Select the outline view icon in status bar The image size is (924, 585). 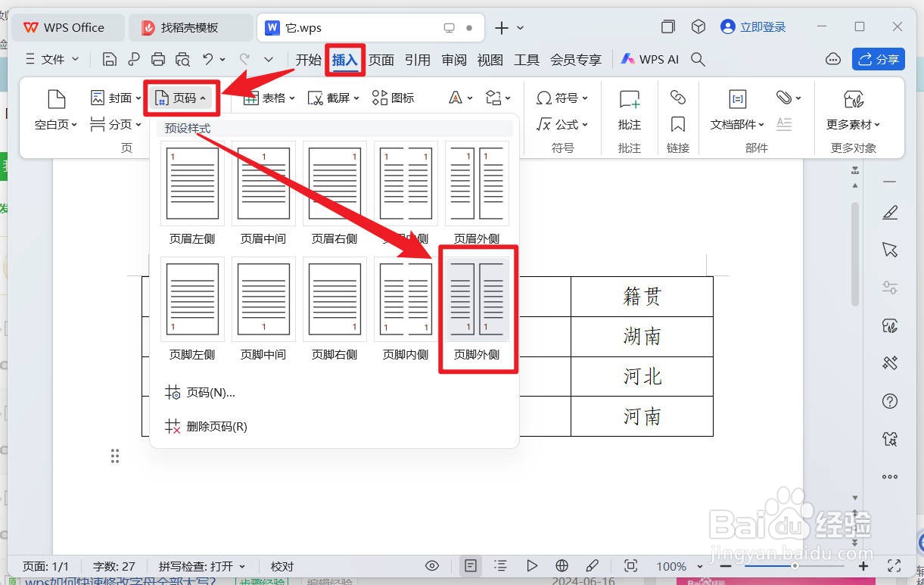tap(500, 565)
